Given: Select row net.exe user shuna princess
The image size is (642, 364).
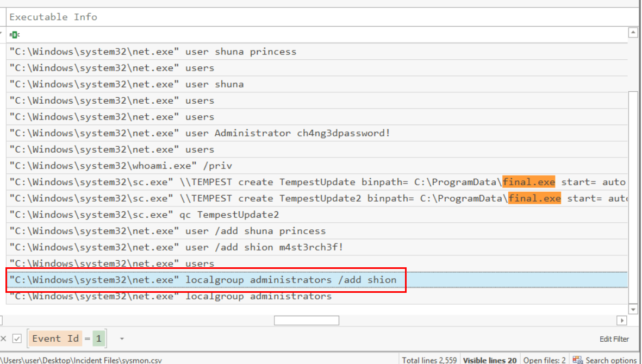Looking at the screenshot, I should pos(317,52).
